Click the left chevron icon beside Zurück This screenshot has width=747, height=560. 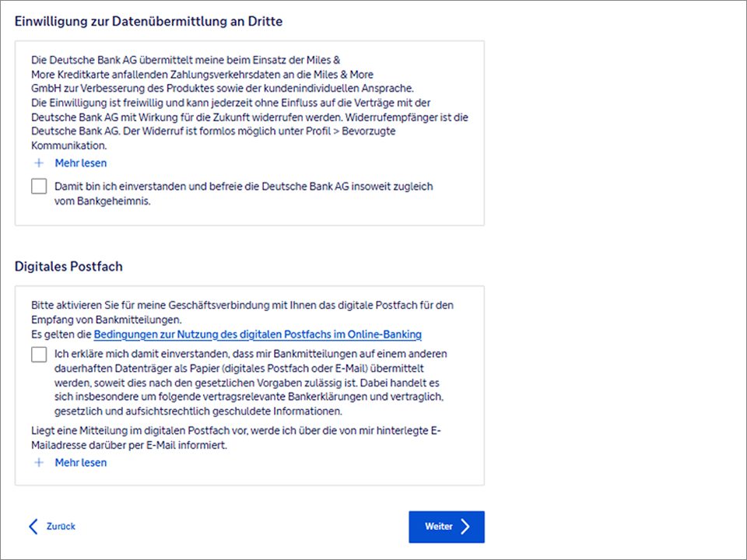point(33,527)
